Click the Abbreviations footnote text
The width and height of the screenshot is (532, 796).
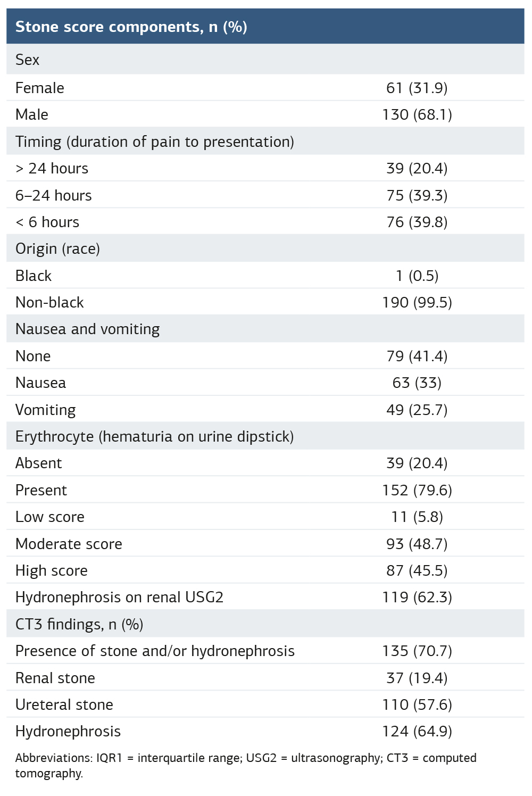245,765
